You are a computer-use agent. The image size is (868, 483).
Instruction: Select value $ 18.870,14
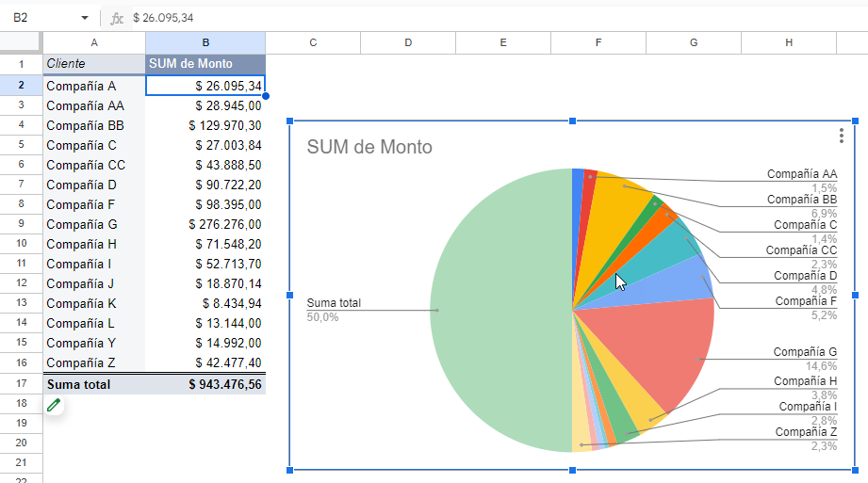205,283
